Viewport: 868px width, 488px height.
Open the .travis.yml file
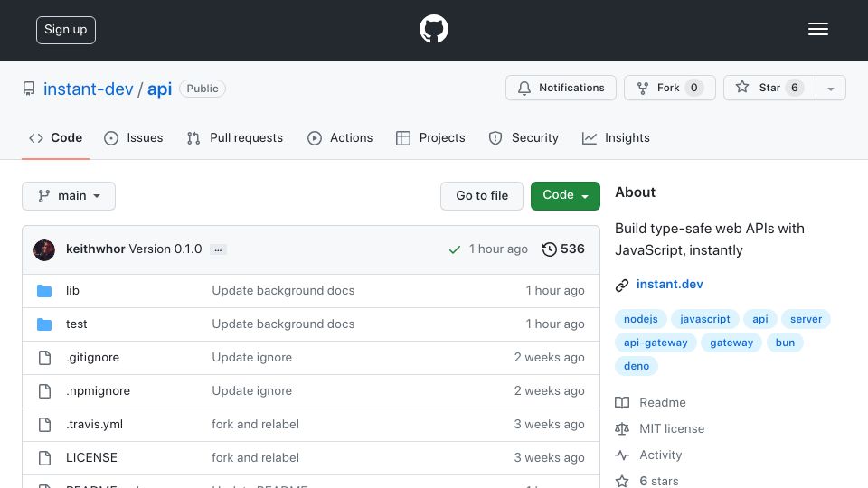[94, 425]
